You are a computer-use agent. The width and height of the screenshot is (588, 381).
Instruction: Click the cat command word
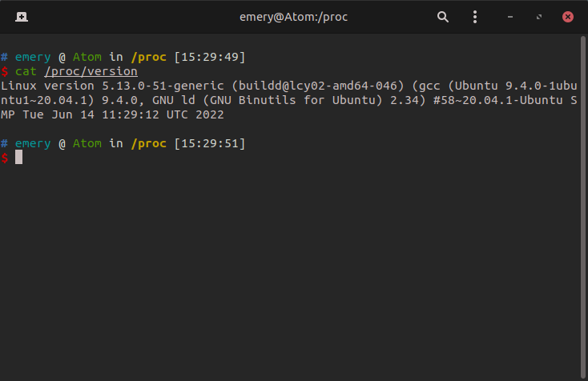(x=26, y=71)
